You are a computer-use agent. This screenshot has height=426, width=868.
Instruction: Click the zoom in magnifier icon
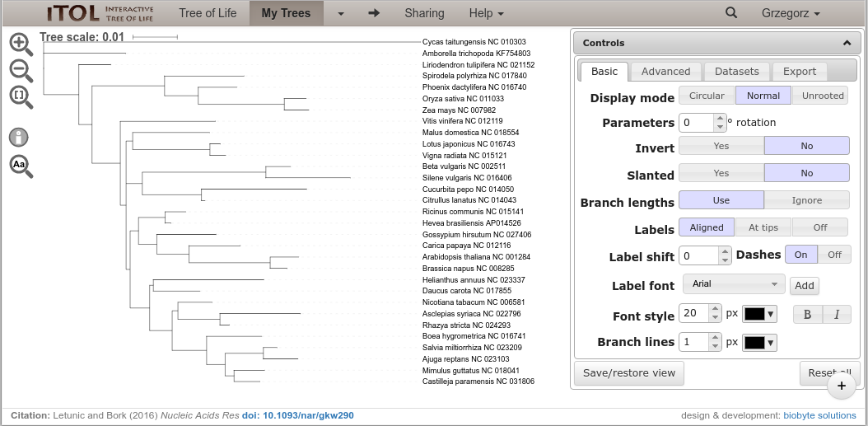pos(21,44)
